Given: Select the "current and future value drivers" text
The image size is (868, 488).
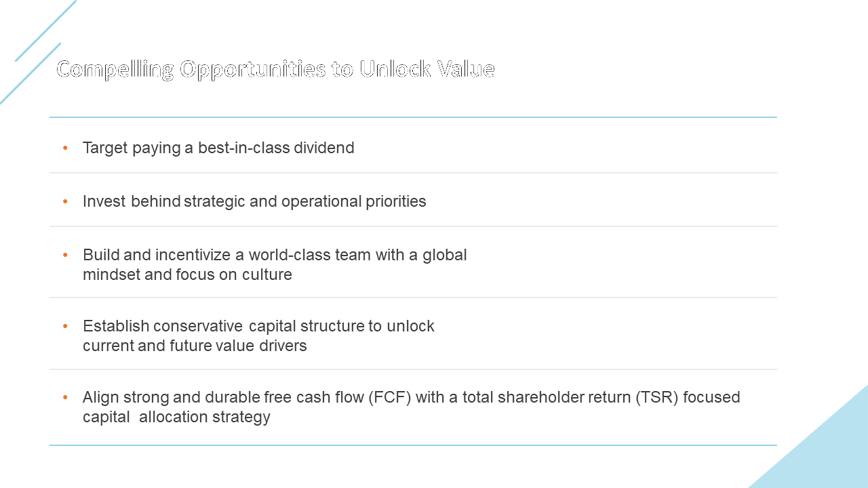Looking at the screenshot, I should coord(195,346).
